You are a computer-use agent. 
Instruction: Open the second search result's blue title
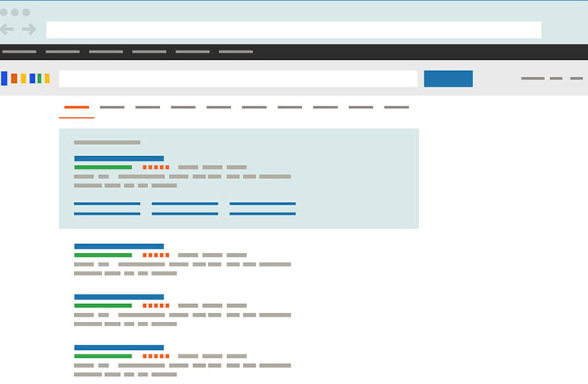coord(118,246)
